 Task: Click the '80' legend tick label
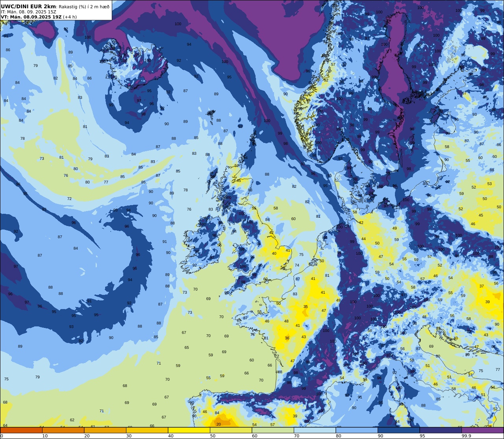tap(339, 436)
